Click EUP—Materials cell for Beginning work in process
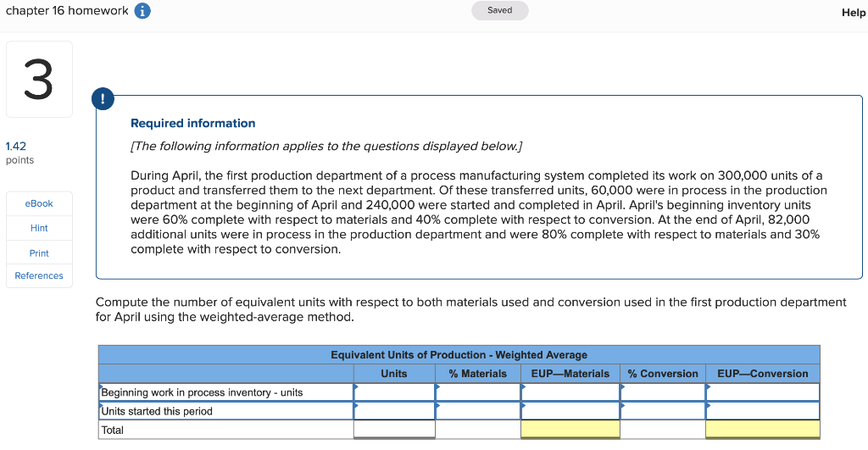Viewport: 868px width, 450px height. pyautogui.click(x=570, y=392)
